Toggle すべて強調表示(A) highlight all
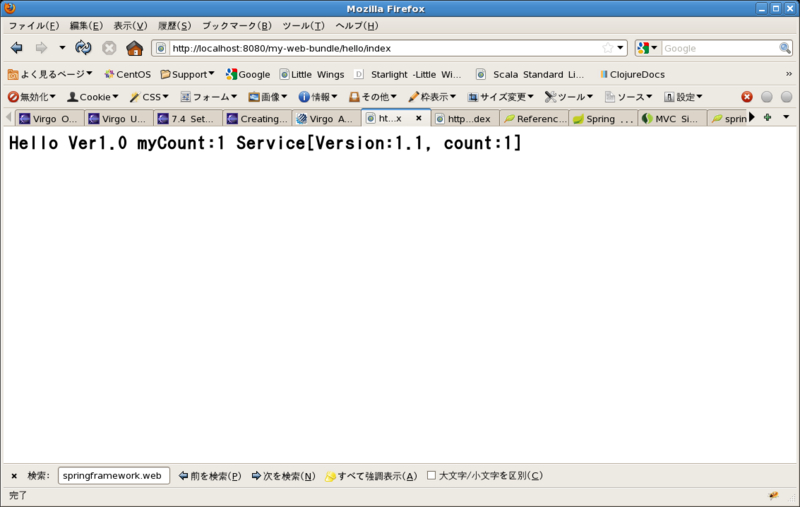Viewport: 800px width, 507px height. [x=371, y=476]
